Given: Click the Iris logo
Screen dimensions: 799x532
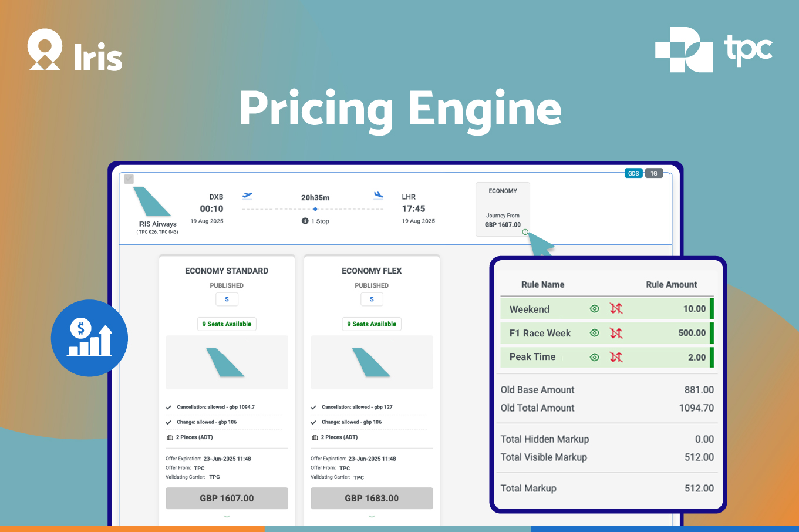Looking at the screenshot, I should 75,50.
